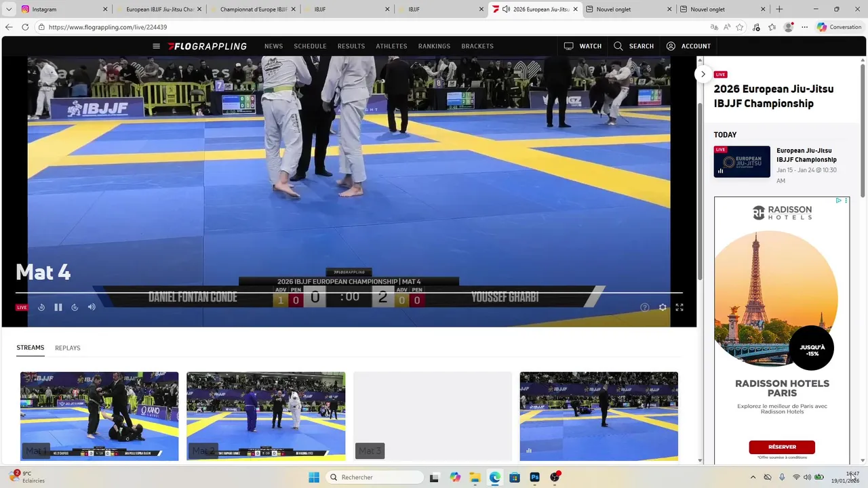Rewind the video with back-skip icon
The width and height of the screenshot is (868, 488).
click(x=41, y=307)
